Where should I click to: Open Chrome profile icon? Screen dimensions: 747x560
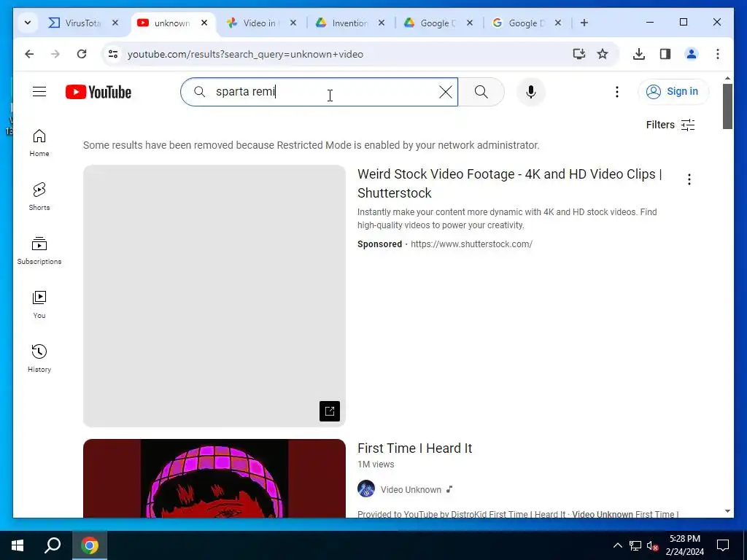coord(692,54)
